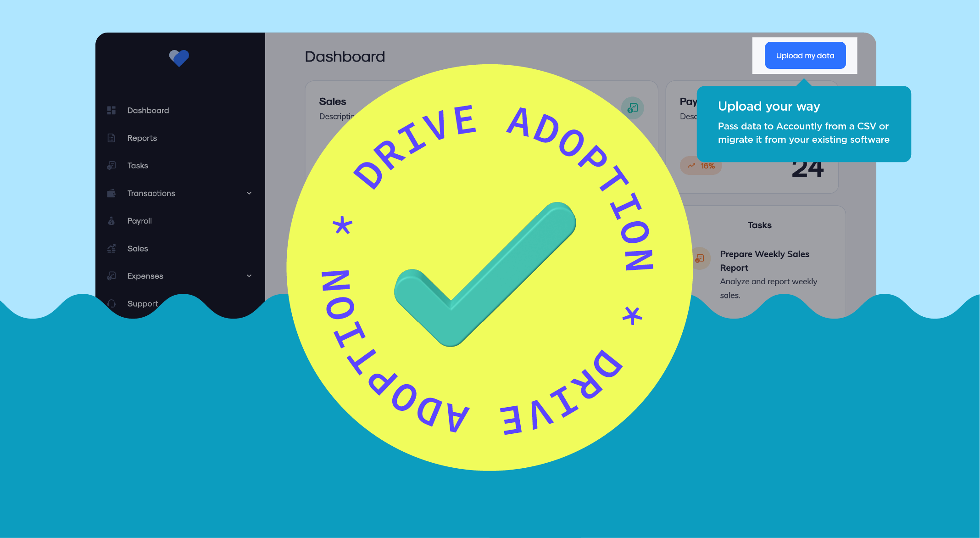Click the Transactions wallet icon
980x538 pixels.
111,193
